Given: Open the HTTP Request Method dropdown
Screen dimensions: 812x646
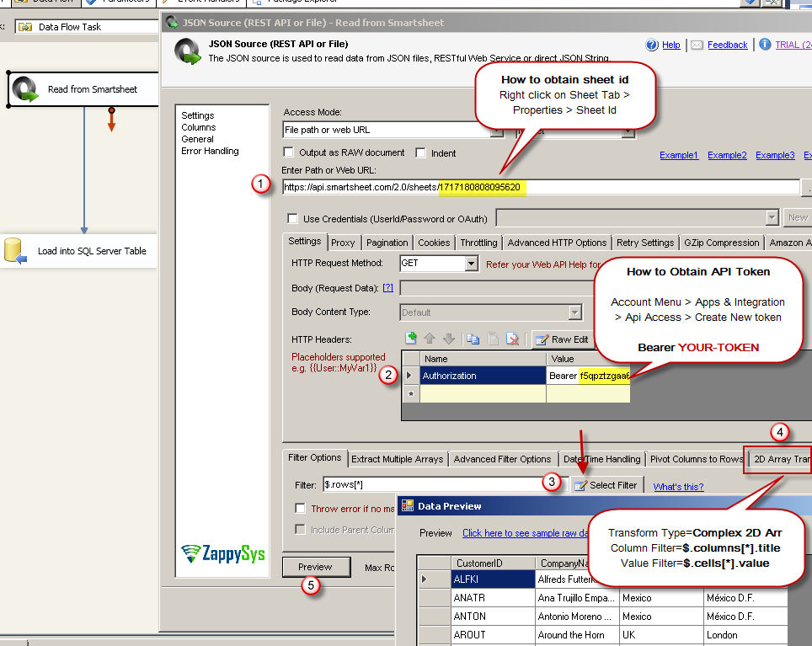Looking at the screenshot, I should tap(473, 263).
